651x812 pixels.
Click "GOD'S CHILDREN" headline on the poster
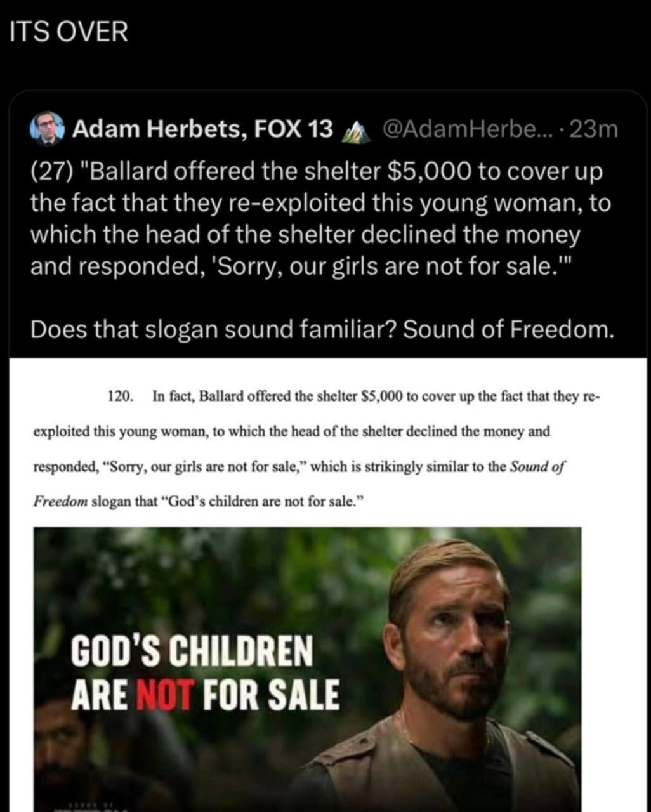tap(192, 652)
